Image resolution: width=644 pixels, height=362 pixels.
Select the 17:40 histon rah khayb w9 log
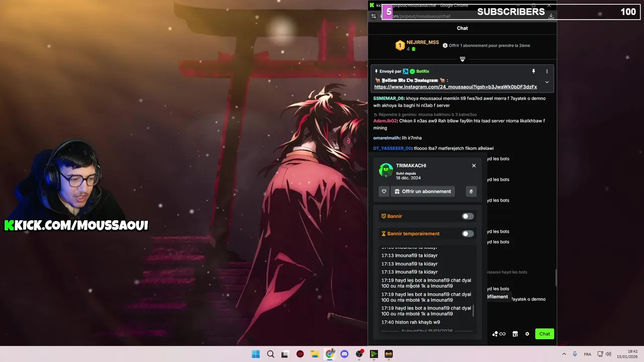tap(411, 322)
